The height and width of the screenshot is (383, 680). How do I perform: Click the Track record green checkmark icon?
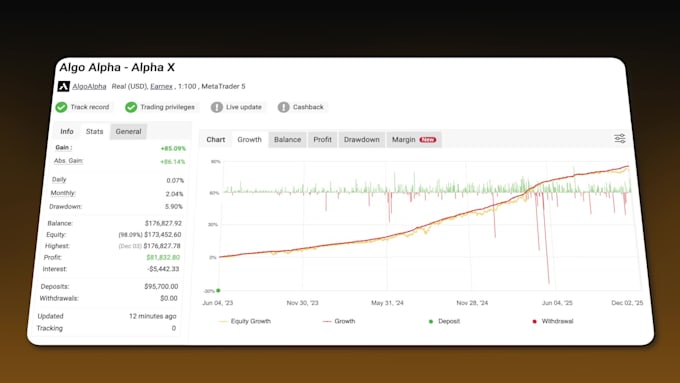pos(61,107)
